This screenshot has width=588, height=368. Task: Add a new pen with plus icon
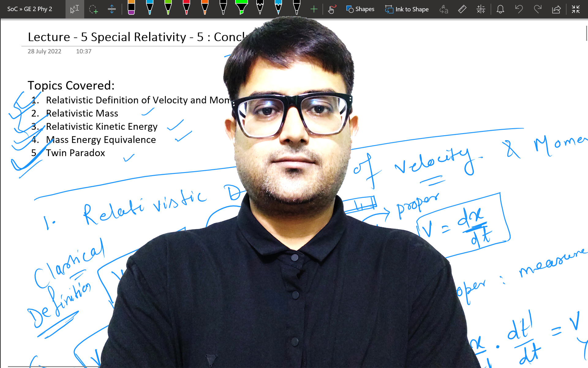coord(314,9)
